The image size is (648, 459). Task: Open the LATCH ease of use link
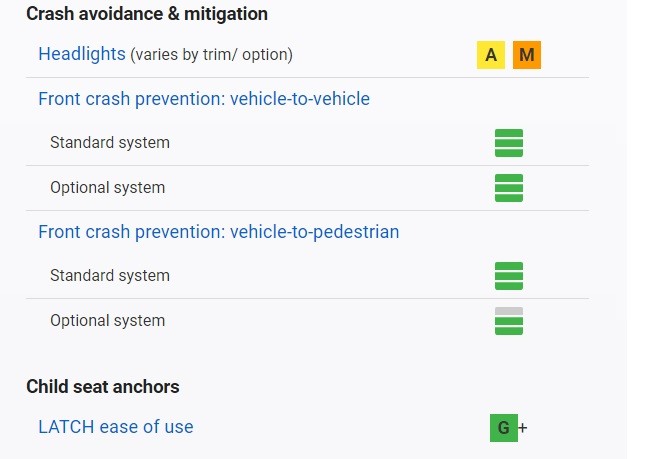[x=116, y=427]
